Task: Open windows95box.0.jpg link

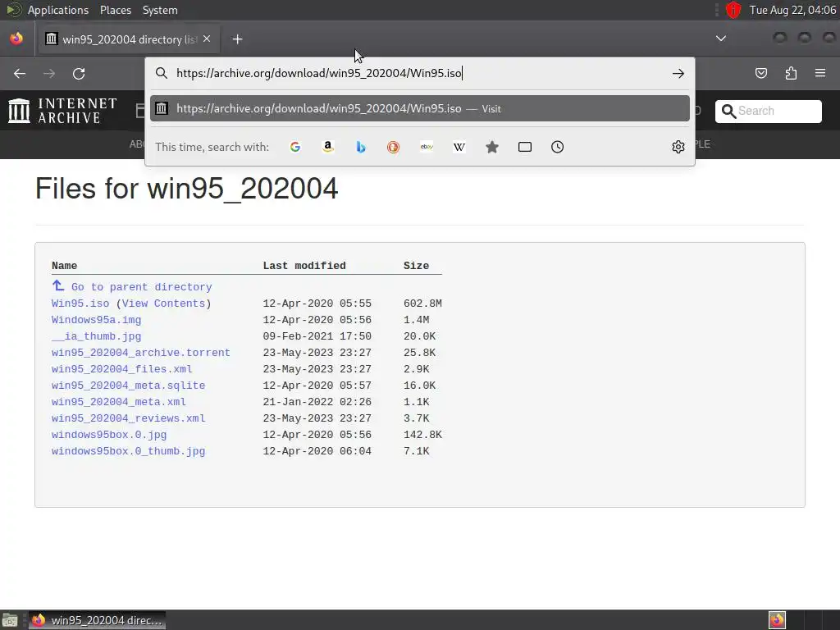Action: pyautogui.click(x=109, y=435)
